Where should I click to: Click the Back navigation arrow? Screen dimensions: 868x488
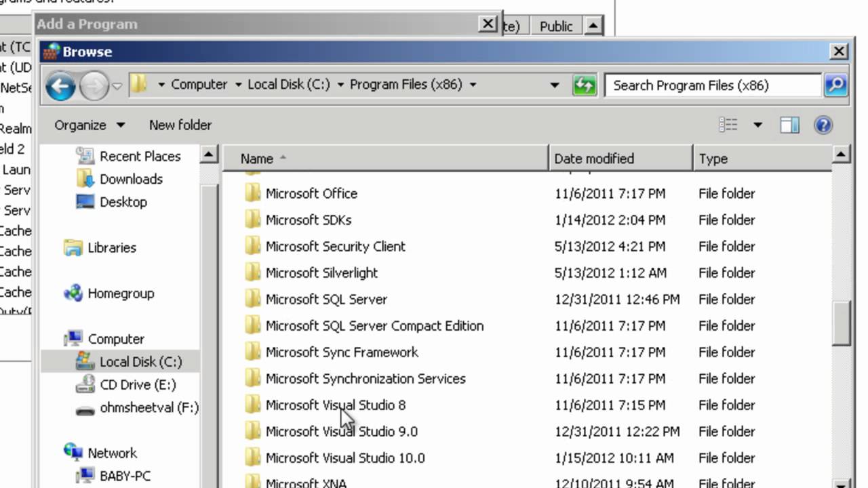tap(60, 86)
